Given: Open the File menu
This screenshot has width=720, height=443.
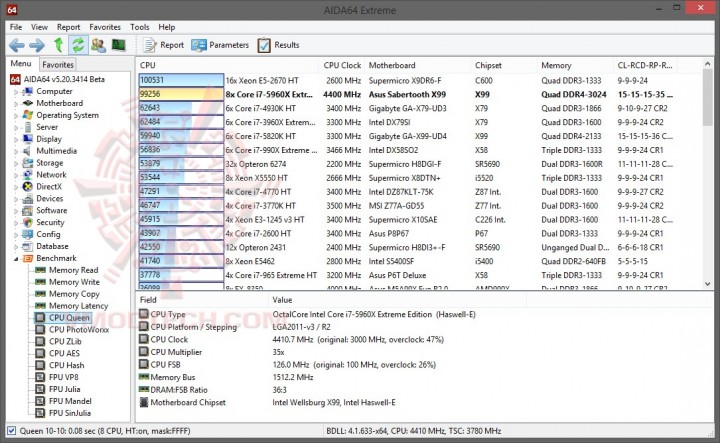Looking at the screenshot, I should click(16, 27).
